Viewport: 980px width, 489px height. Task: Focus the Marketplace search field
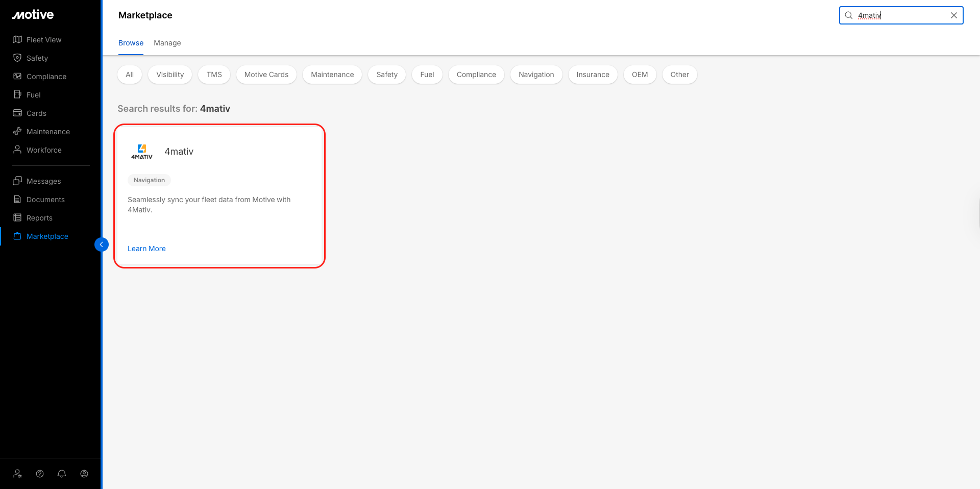tap(901, 15)
